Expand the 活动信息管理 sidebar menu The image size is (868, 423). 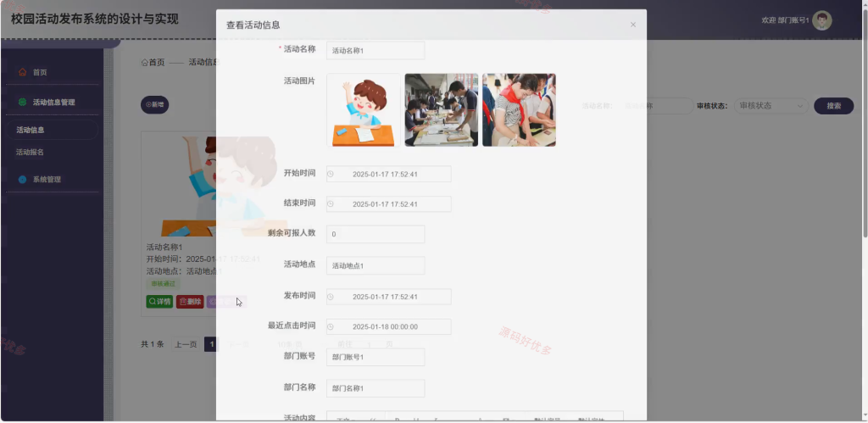52,103
